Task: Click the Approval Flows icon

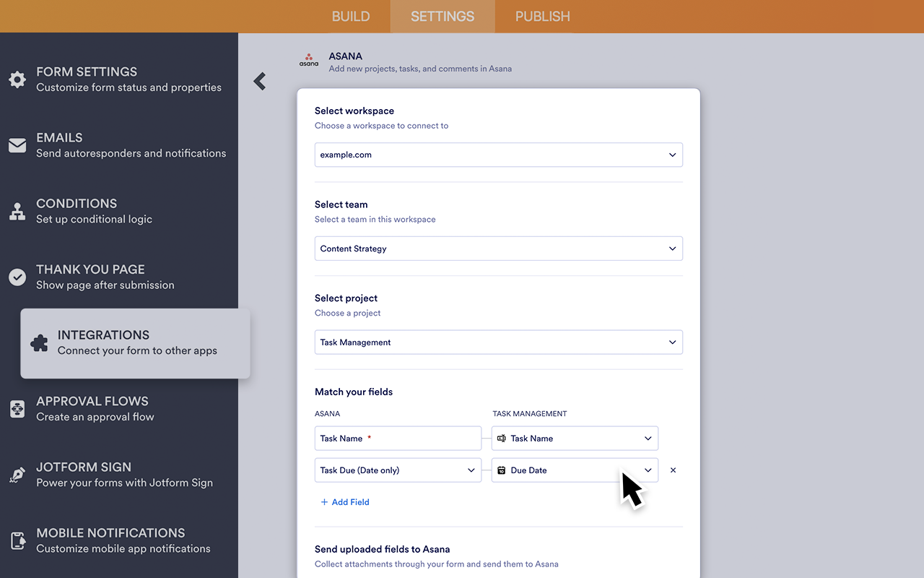Action: coord(17,409)
